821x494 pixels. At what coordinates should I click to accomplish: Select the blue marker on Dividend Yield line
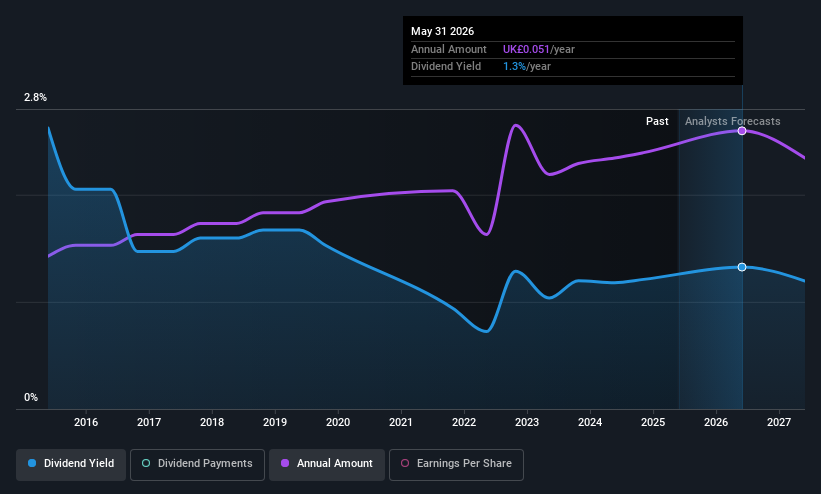coord(742,267)
